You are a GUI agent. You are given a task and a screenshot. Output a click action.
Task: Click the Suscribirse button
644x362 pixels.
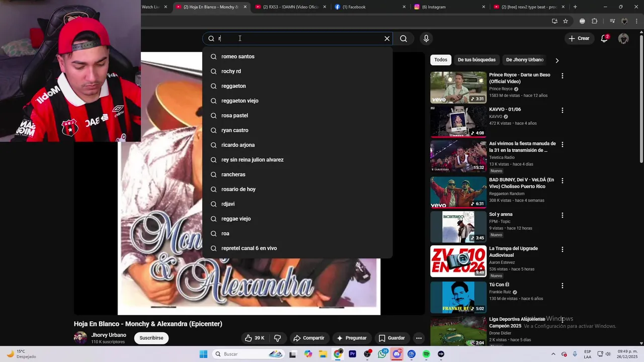pyautogui.click(x=151, y=338)
